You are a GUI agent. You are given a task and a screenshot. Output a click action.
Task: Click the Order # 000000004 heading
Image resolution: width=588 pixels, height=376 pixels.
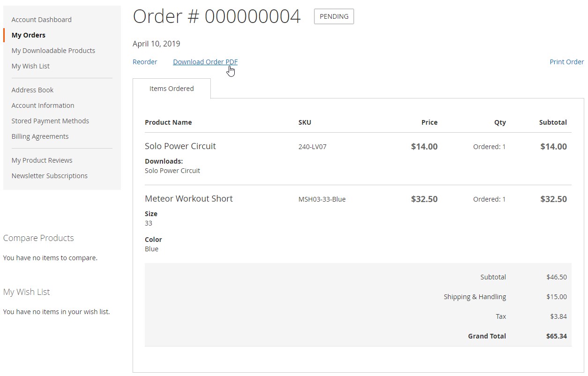(216, 16)
